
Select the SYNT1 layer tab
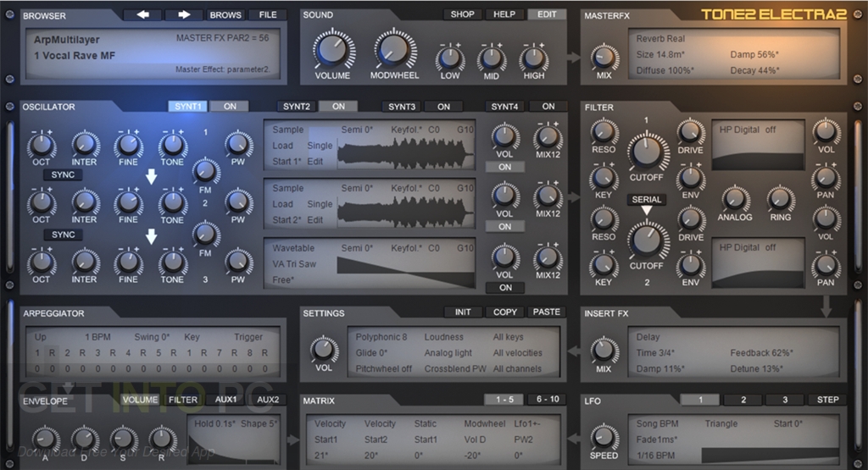pyautogui.click(x=187, y=106)
